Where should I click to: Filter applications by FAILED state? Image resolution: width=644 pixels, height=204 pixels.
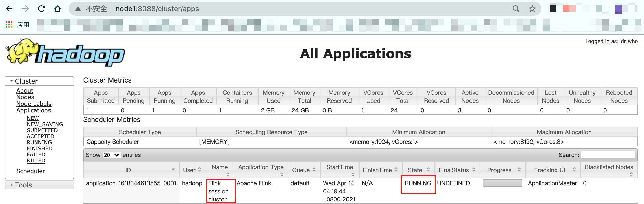pos(36,155)
